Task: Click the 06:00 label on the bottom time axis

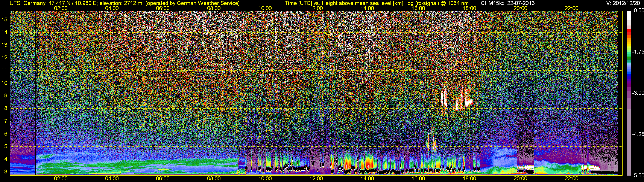Action: coord(163,179)
